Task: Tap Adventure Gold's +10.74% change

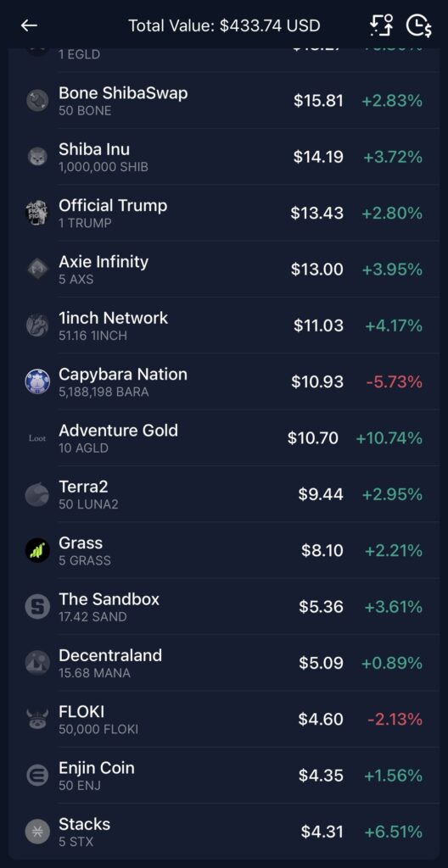Action: [389, 438]
